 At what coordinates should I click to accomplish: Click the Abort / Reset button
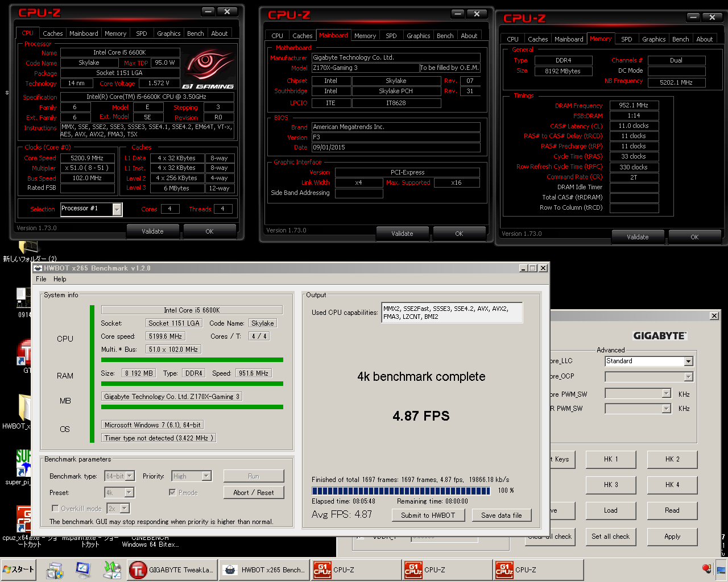coord(254,493)
